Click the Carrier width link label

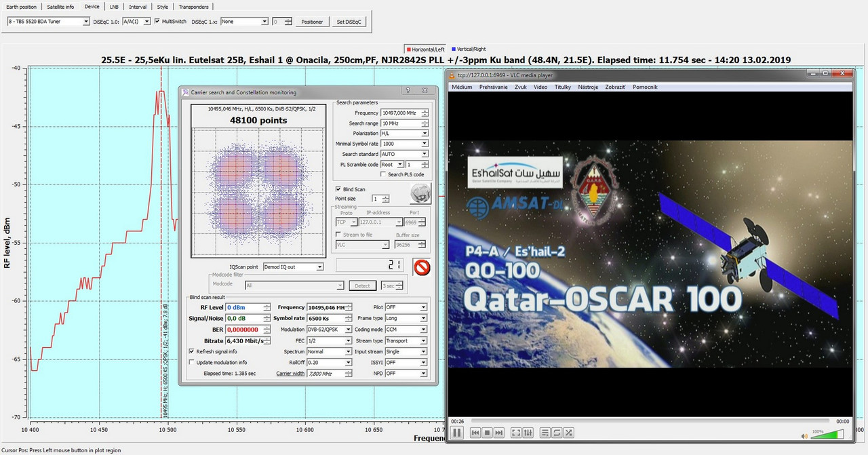pyautogui.click(x=290, y=373)
